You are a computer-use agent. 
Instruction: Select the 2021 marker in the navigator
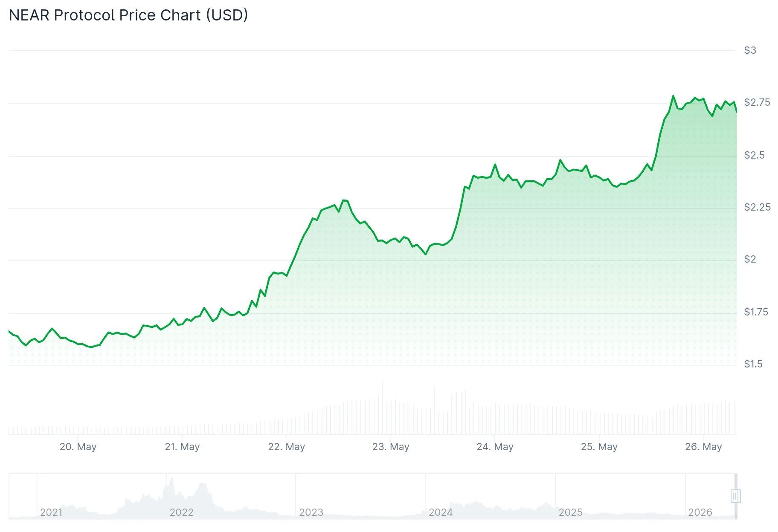point(51,512)
